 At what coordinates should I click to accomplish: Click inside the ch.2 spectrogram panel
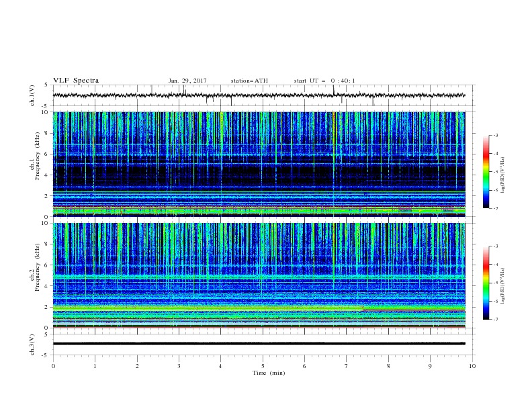click(259, 275)
